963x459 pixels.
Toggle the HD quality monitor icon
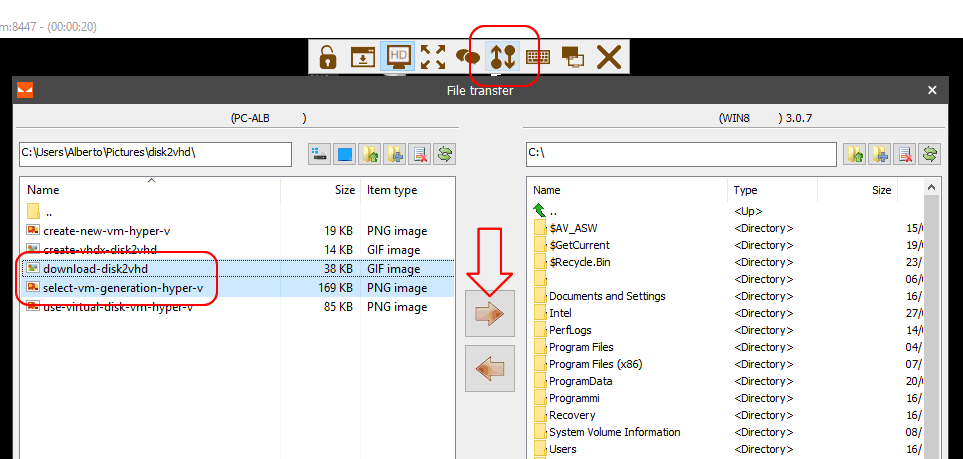397,57
